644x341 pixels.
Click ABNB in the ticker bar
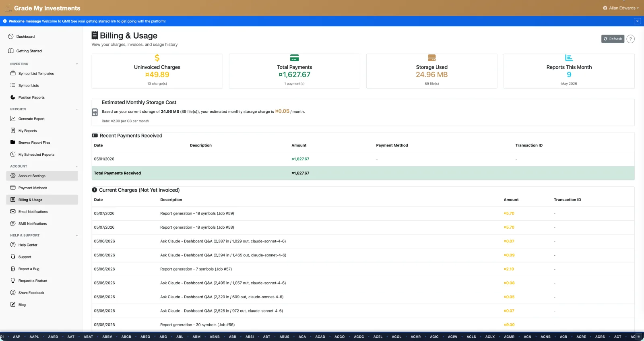point(215,337)
